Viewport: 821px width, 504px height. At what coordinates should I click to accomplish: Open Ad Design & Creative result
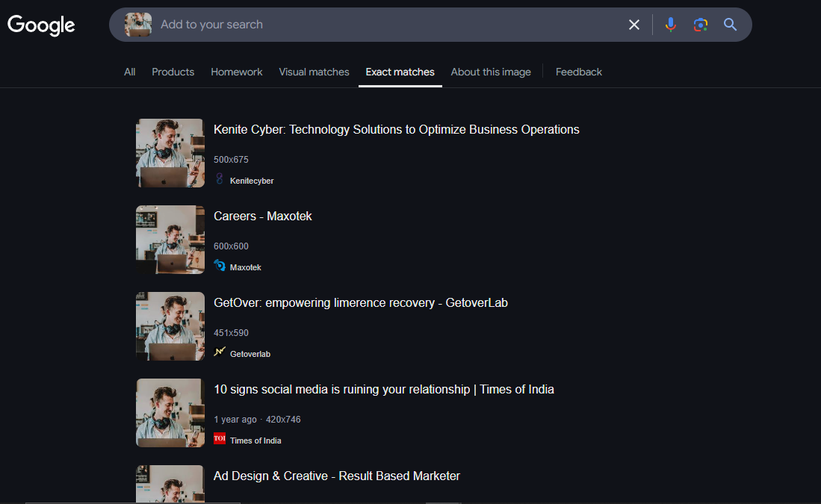click(337, 476)
